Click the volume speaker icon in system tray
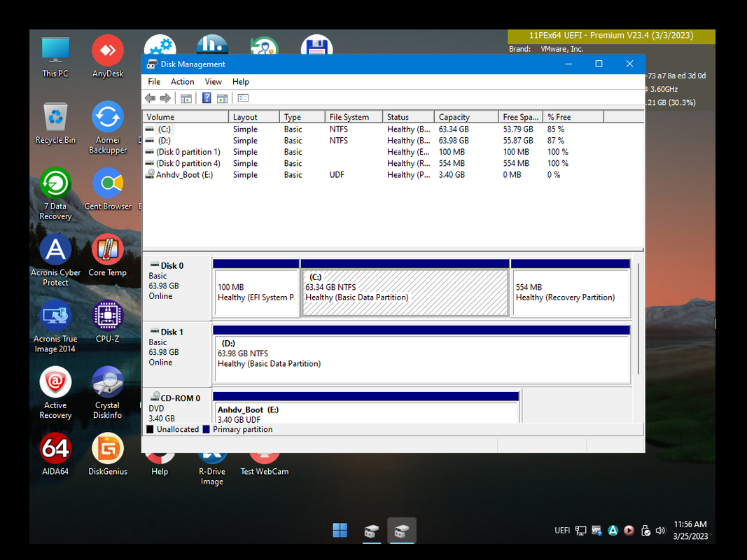Screen dimensions: 747x560 pyautogui.click(x=660, y=531)
